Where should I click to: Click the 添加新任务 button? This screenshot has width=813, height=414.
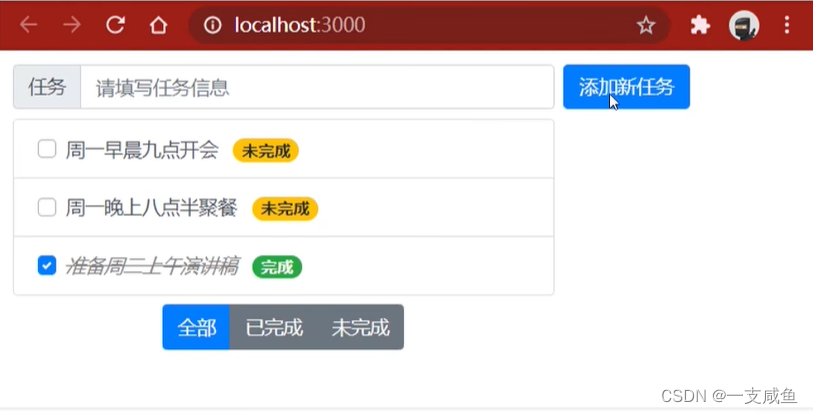pyautogui.click(x=626, y=87)
